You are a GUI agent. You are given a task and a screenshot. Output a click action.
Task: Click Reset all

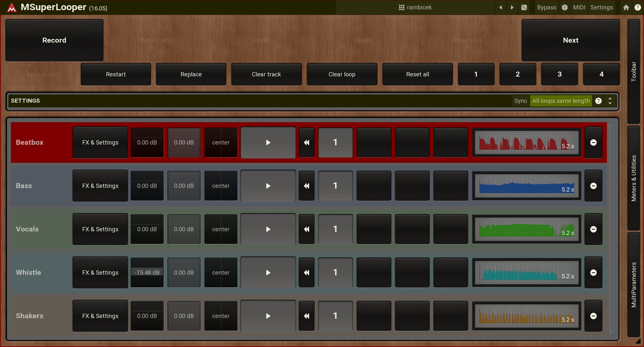click(x=418, y=74)
